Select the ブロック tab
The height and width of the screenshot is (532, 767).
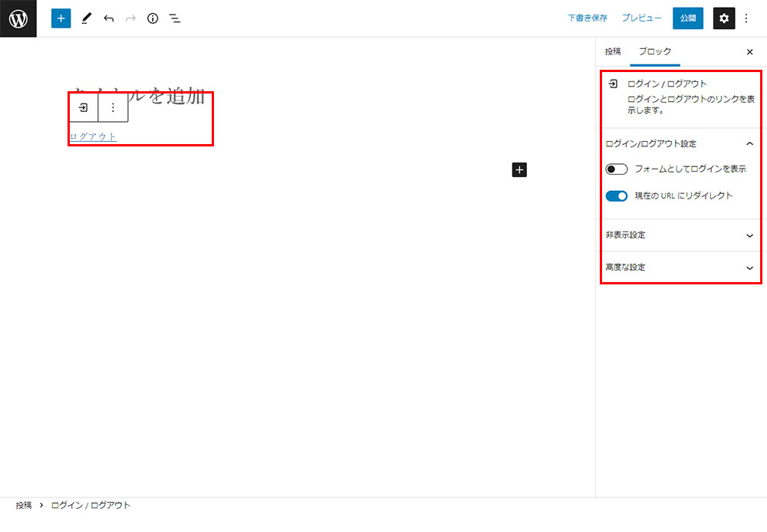point(655,51)
